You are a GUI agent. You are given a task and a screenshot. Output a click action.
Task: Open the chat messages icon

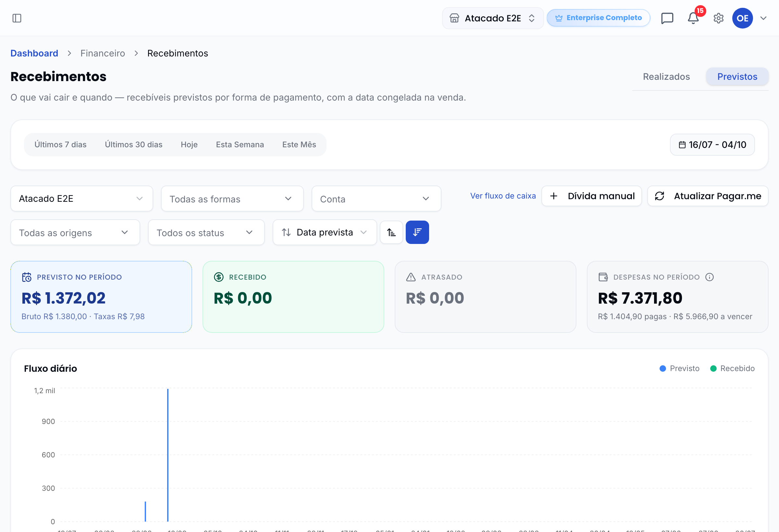667,18
